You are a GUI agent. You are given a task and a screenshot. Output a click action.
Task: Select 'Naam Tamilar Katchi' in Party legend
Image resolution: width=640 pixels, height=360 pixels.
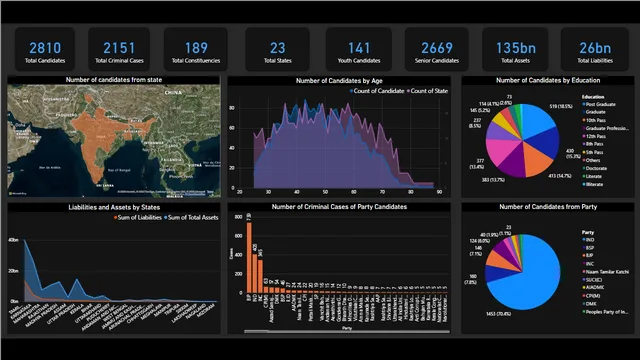606,272
